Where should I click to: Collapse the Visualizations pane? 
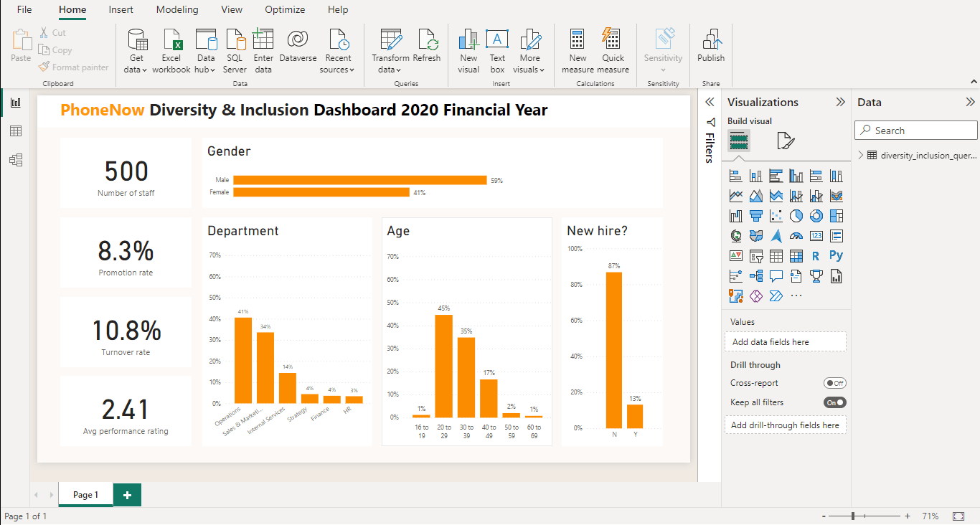[841, 103]
